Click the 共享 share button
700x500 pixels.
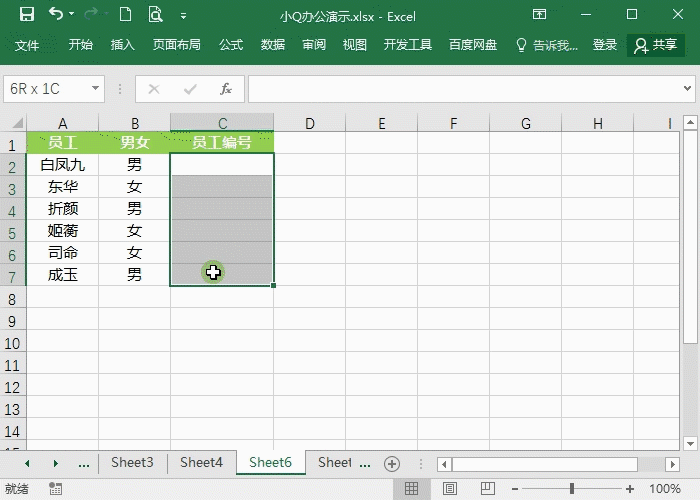point(656,45)
